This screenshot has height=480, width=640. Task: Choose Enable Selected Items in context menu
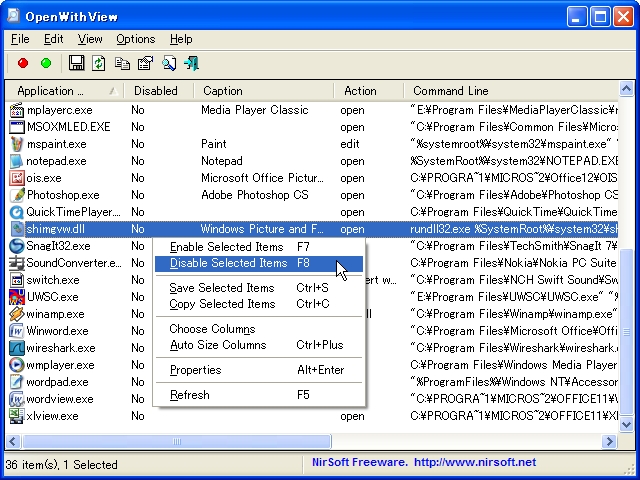coord(259,247)
